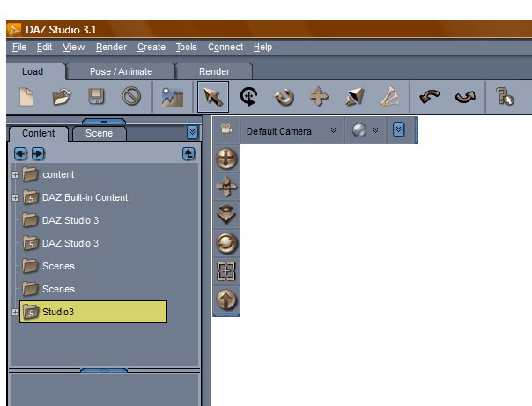Open the Connect menu
Image resolution: width=532 pixels, height=406 pixels.
tap(225, 48)
